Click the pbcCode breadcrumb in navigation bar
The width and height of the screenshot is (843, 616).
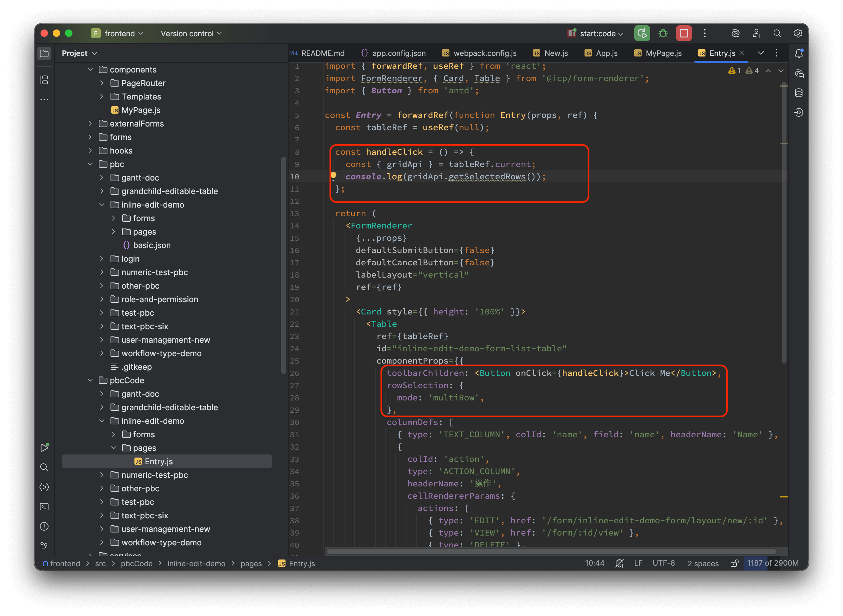[136, 563]
